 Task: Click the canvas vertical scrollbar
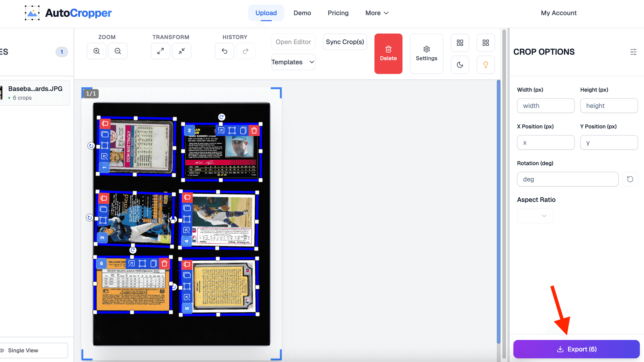(x=498, y=211)
